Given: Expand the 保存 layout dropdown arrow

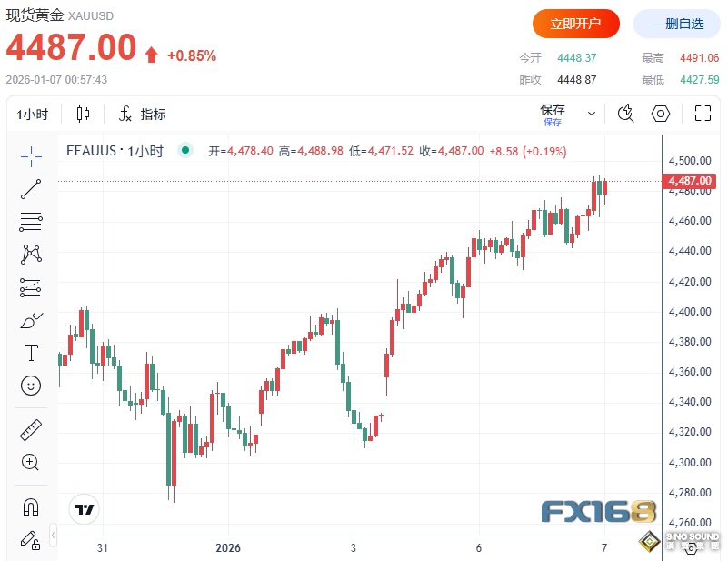Looking at the screenshot, I should [x=592, y=115].
